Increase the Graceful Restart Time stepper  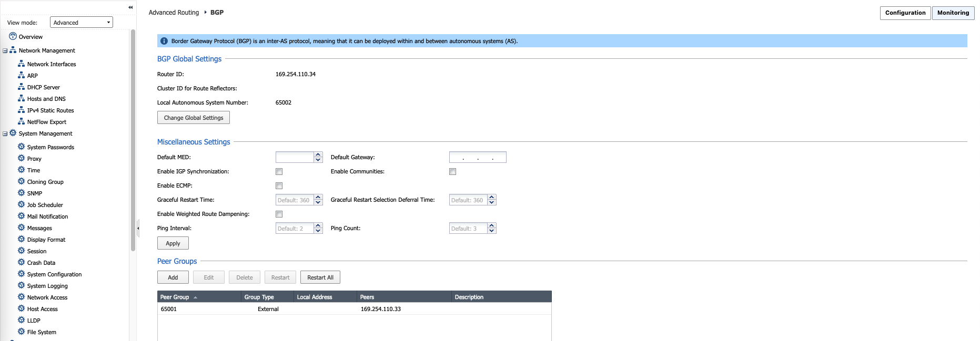point(318,198)
